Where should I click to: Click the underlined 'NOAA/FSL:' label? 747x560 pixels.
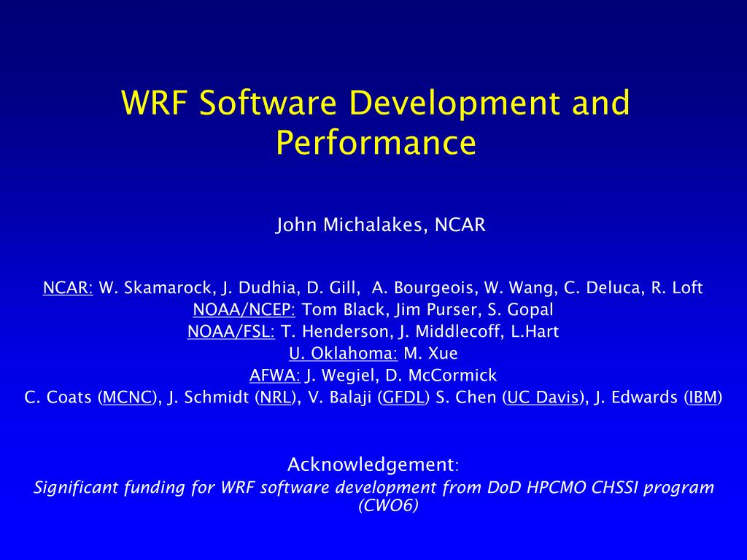tap(231, 332)
